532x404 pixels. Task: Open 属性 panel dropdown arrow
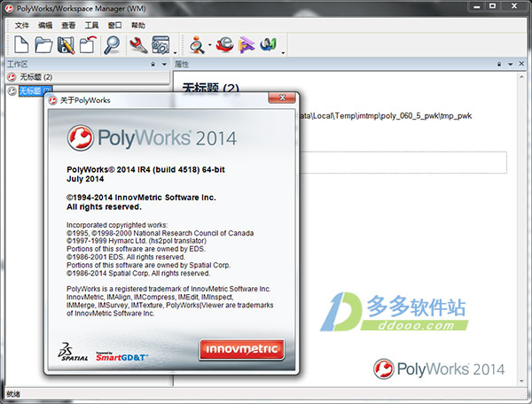point(510,64)
